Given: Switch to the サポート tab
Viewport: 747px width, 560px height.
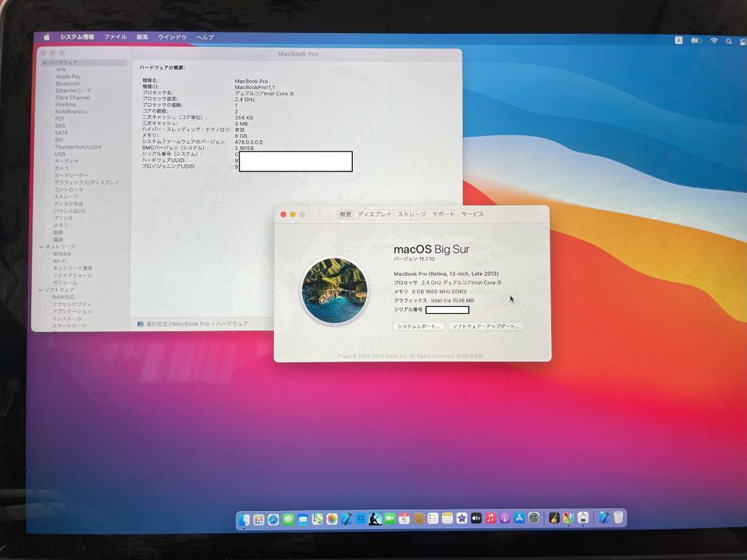Looking at the screenshot, I should pos(443,214).
